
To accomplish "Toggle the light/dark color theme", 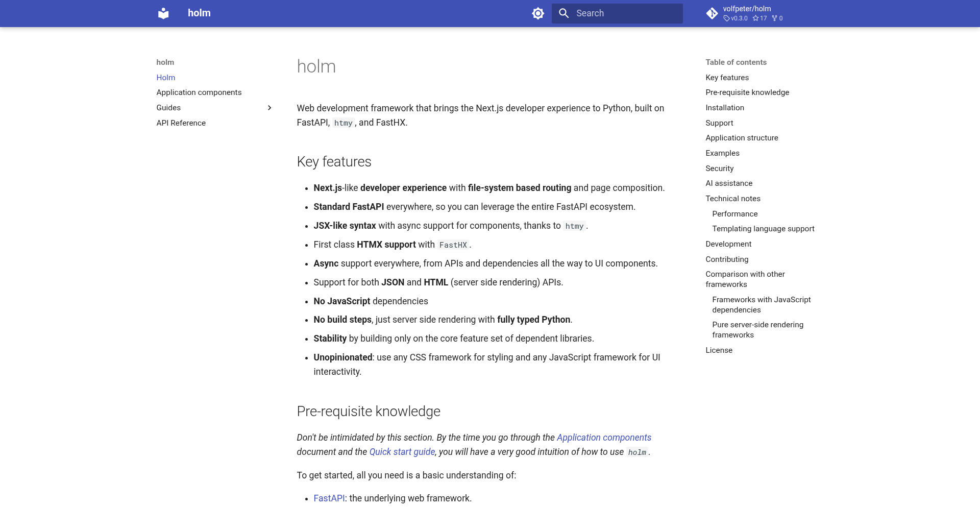I will pyautogui.click(x=538, y=13).
